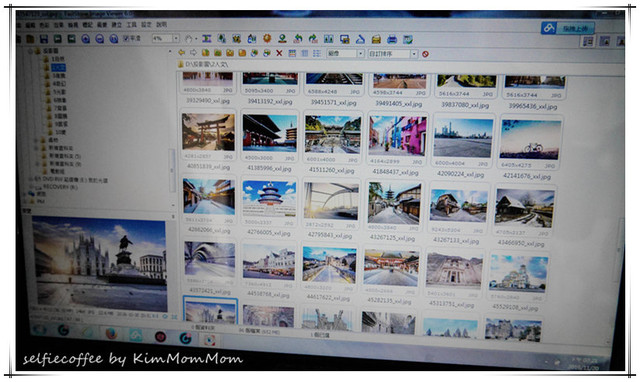The image size is (640, 382).
Task: Open the Tools menu
Action: [131, 25]
